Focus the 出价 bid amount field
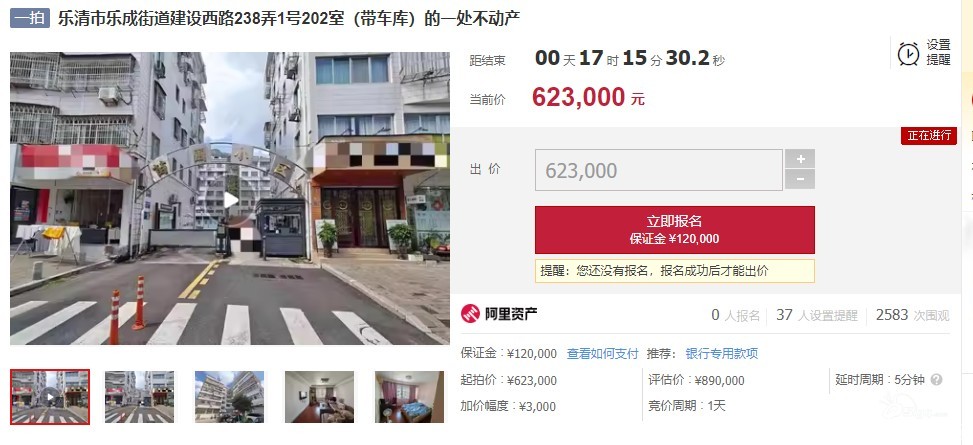973x445 pixels. pos(658,170)
